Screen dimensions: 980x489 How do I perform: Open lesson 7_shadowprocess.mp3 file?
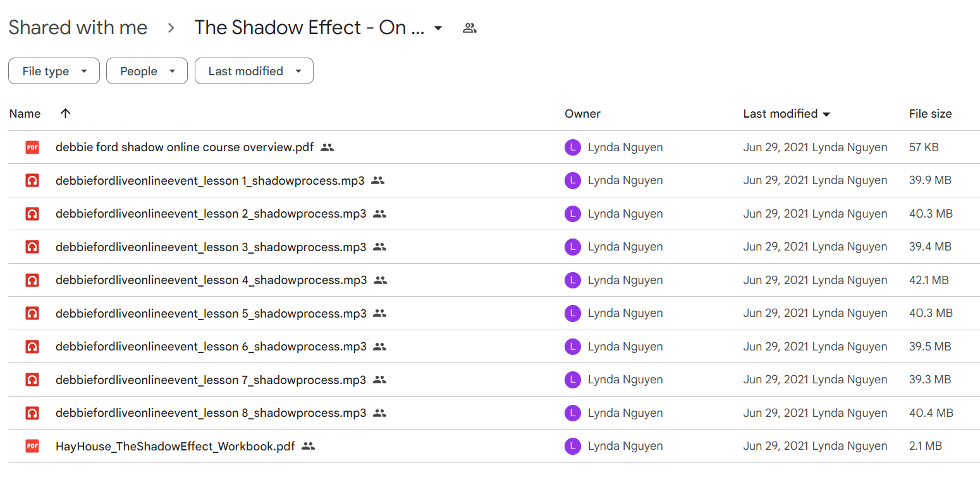click(x=211, y=380)
